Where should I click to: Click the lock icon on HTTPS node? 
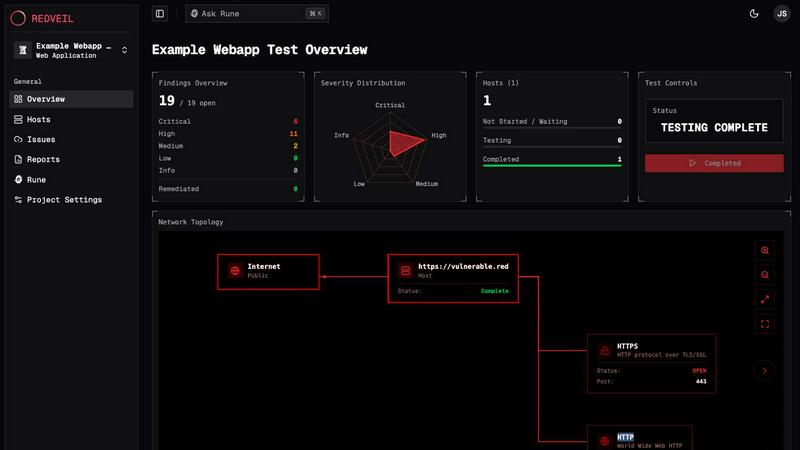(x=605, y=351)
